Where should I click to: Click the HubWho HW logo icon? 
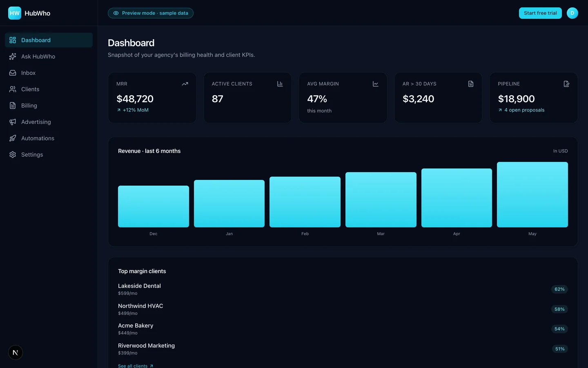[15, 13]
